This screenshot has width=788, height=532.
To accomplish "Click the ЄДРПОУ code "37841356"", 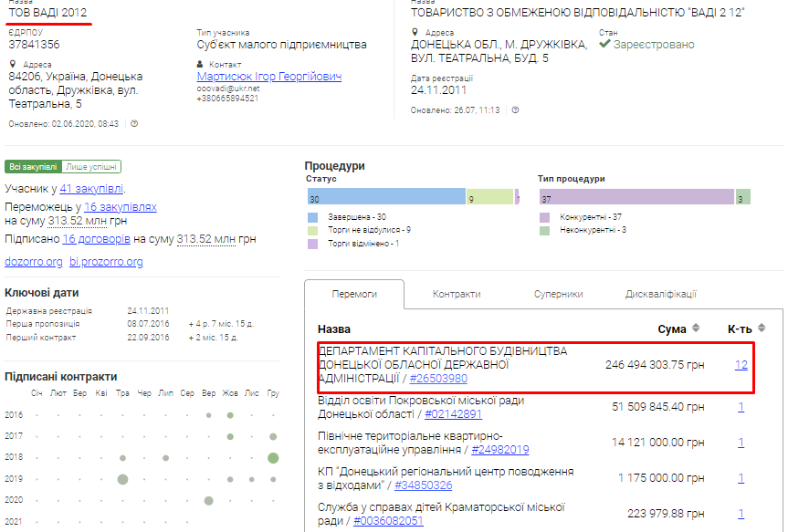I will tap(34, 45).
